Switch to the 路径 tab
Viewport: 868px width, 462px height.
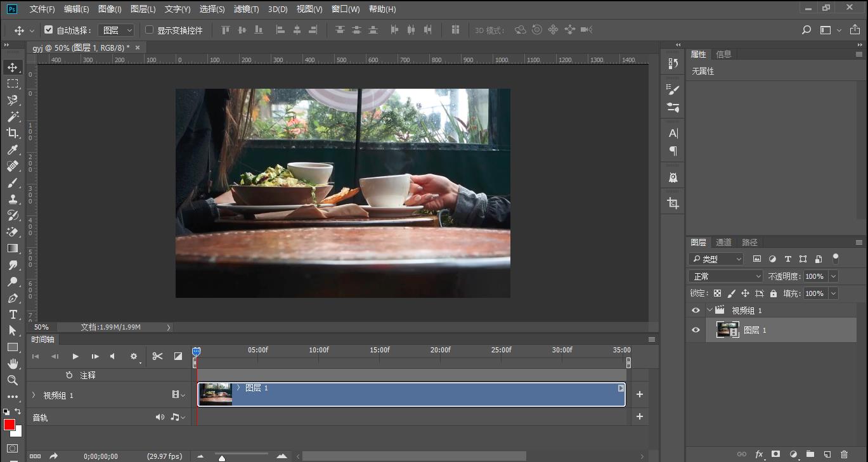pos(749,242)
